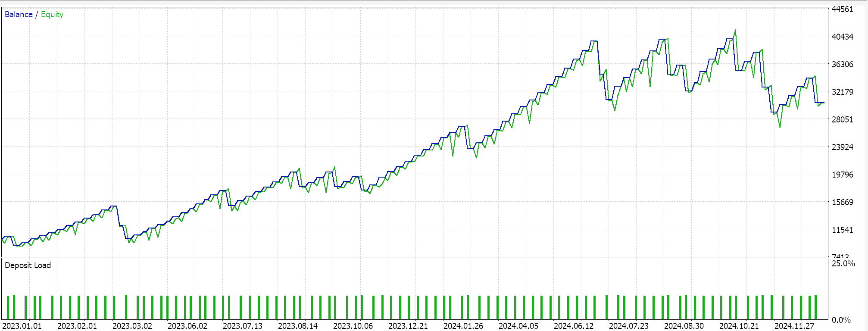Click the 2023.10.06 date label
Image resolution: width=868 pixels, height=331 pixels.
coord(353,326)
